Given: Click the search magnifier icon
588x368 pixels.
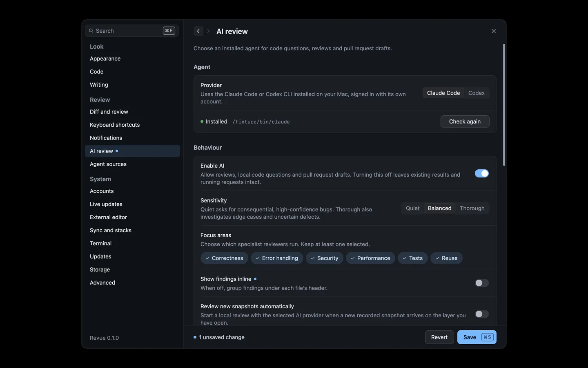Looking at the screenshot, I should pyautogui.click(x=91, y=31).
